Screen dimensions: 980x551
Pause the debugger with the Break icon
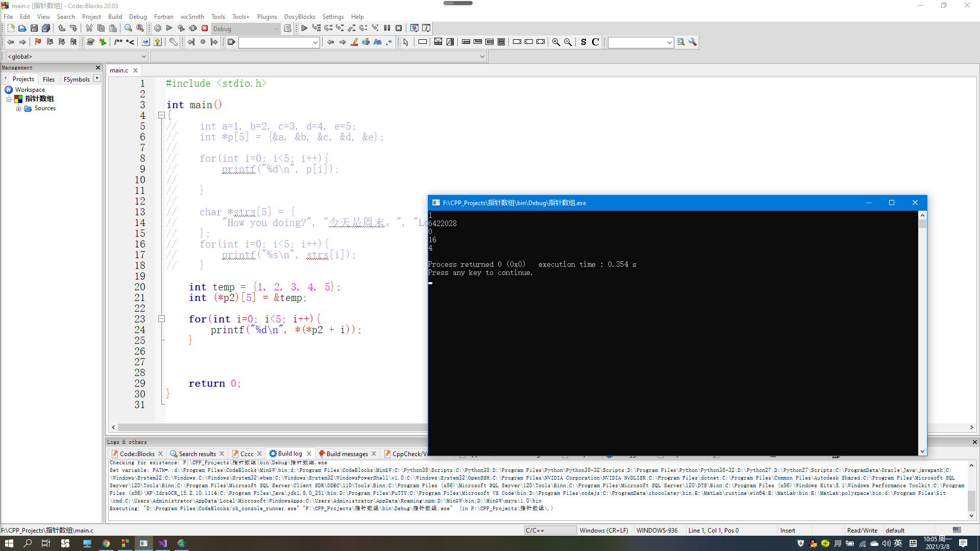tap(387, 29)
